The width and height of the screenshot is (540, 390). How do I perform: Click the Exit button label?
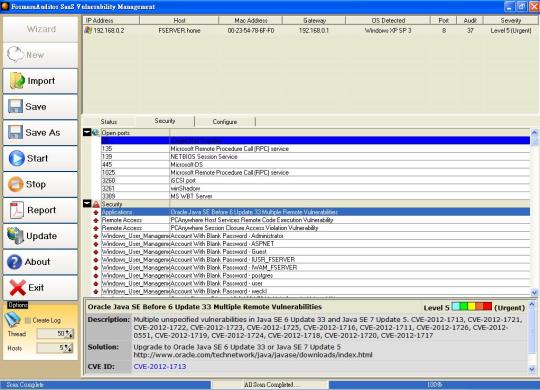[x=36, y=288]
